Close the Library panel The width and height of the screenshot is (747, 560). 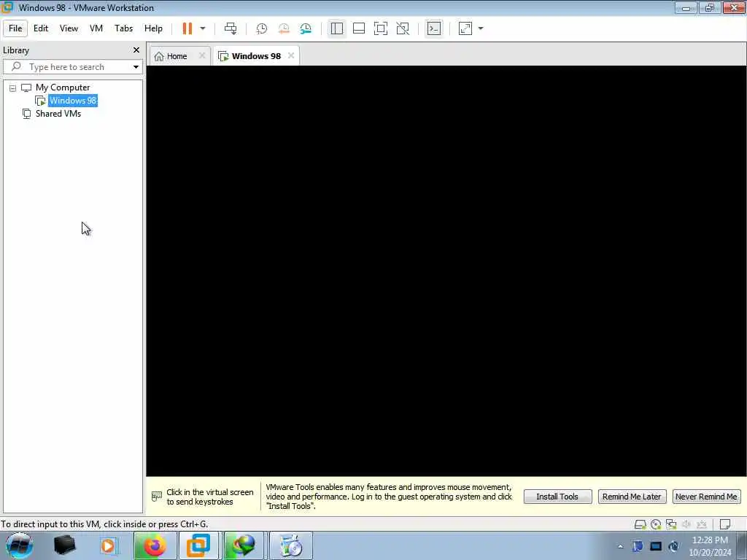click(136, 50)
